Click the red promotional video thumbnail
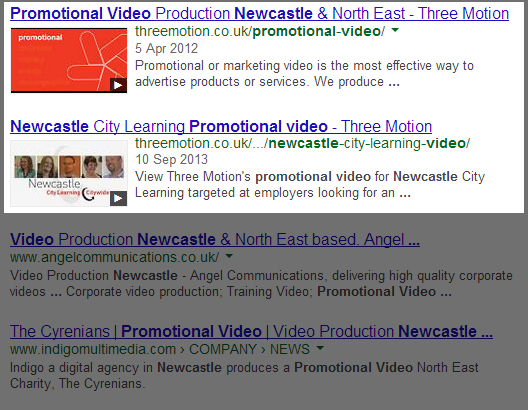 point(69,60)
